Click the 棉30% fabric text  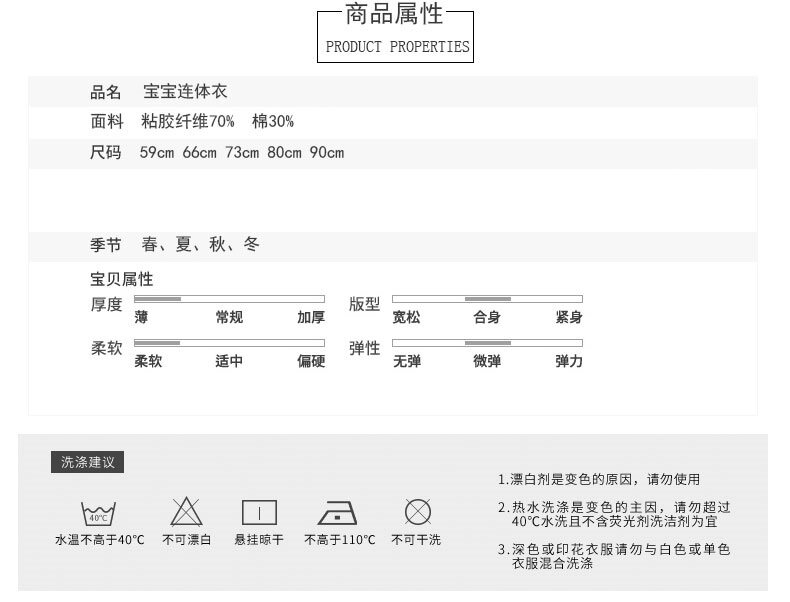click(273, 121)
